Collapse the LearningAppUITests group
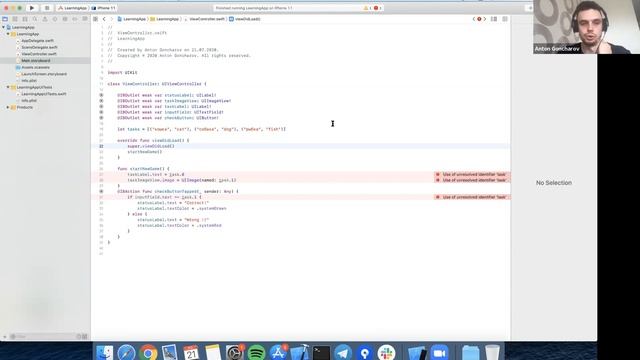640x360 pixels. point(8,87)
